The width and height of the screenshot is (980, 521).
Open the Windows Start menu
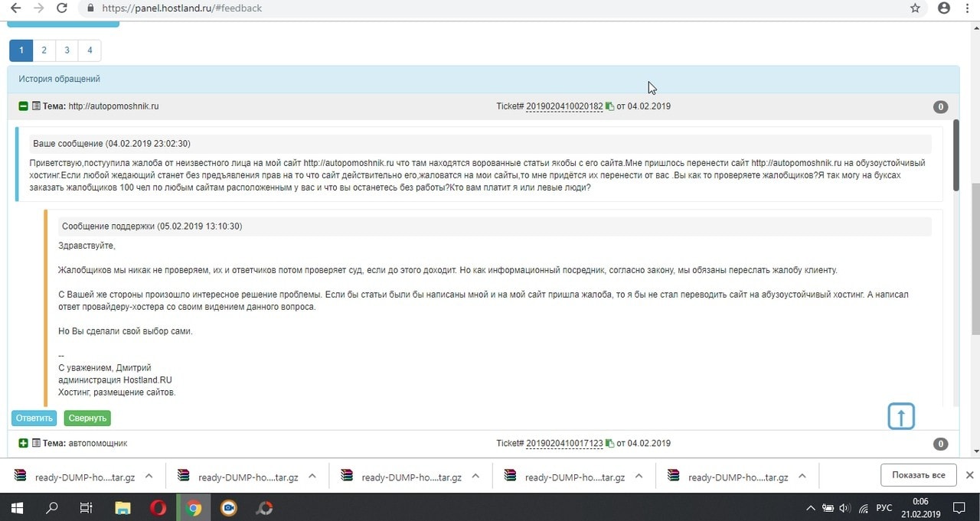click(17, 507)
